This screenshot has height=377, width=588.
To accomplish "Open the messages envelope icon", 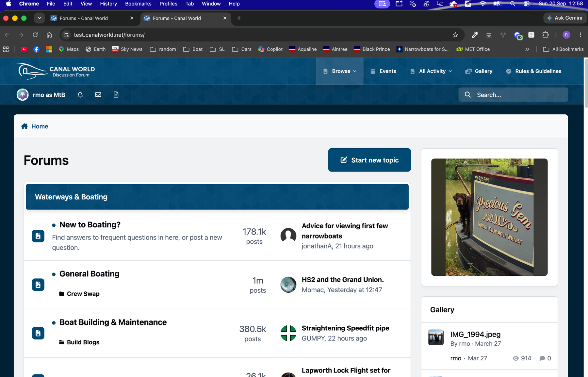I will pyautogui.click(x=98, y=95).
